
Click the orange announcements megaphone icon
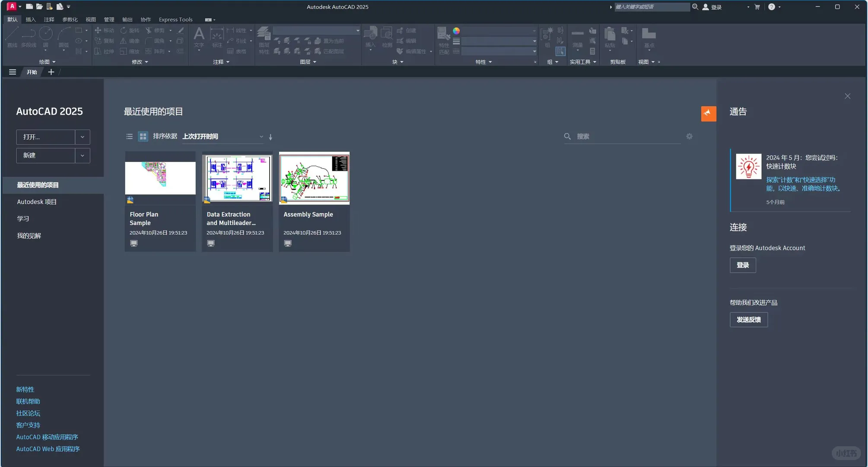(708, 114)
